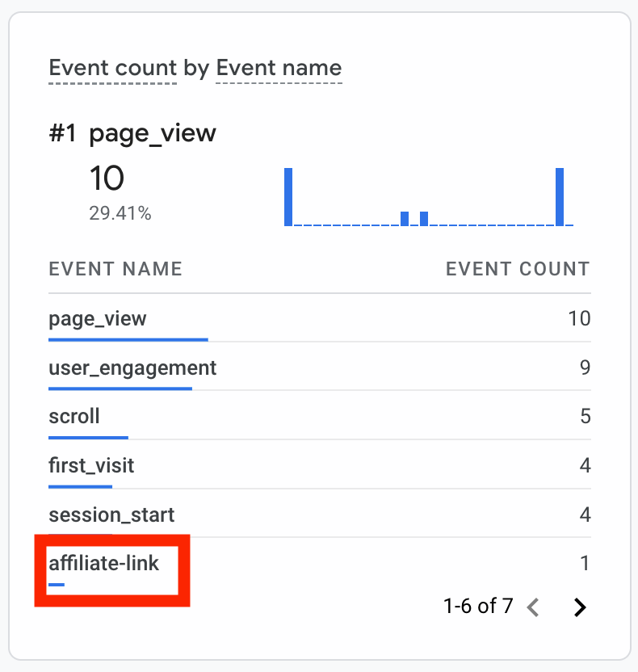The image size is (638, 672).
Task: Click the 29.41% percentage value
Action: click(x=120, y=213)
